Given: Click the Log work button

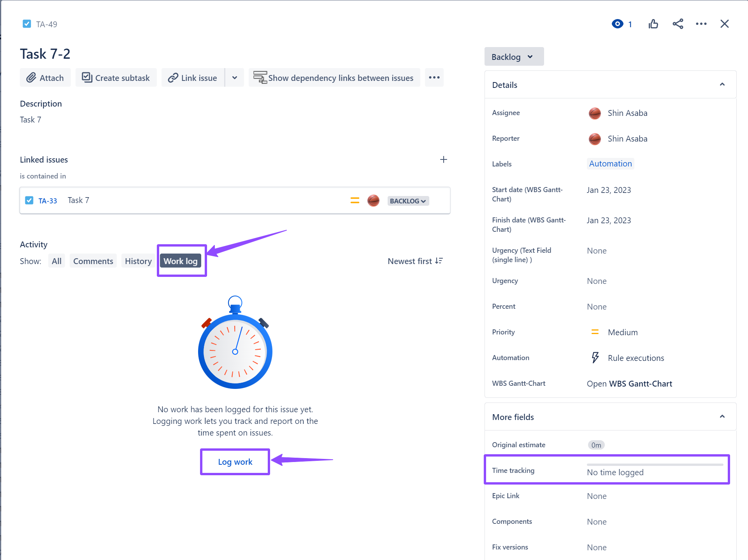Looking at the screenshot, I should coord(235,462).
